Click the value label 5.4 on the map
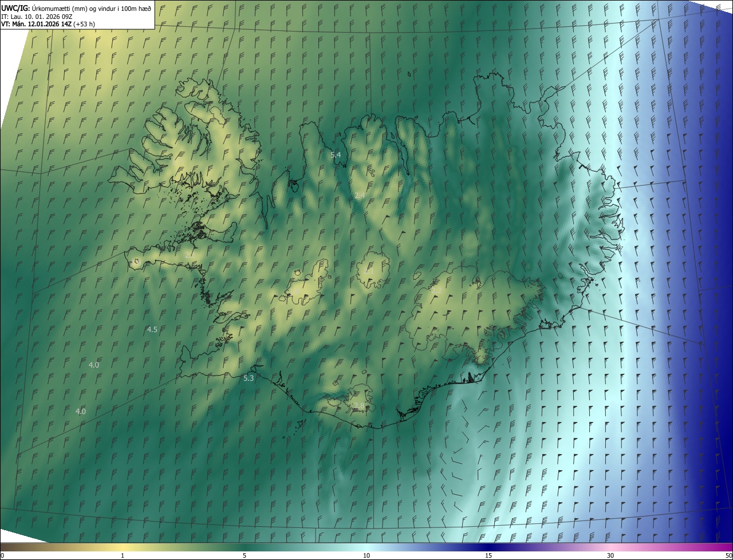The image size is (733, 560). pos(336,155)
